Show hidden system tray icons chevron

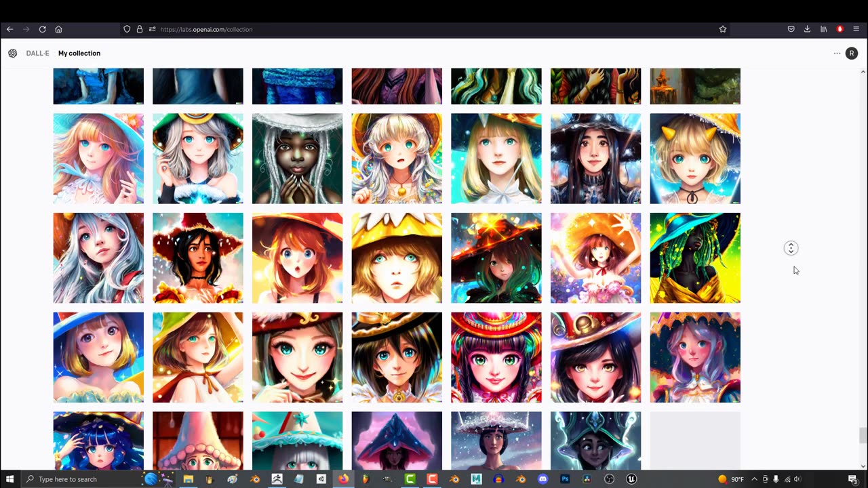pos(754,479)
